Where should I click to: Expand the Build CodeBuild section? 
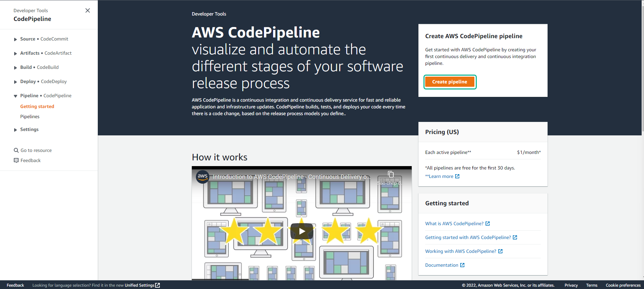(x=16, y=68)
